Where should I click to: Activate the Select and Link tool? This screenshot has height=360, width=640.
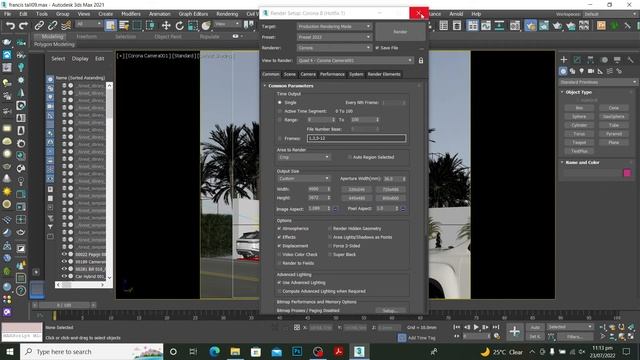point(39,26)
